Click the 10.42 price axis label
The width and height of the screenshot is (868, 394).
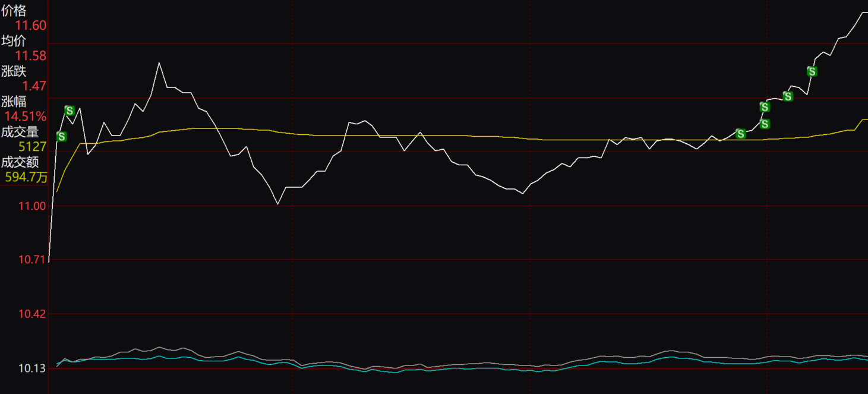[x=31, y=314]
